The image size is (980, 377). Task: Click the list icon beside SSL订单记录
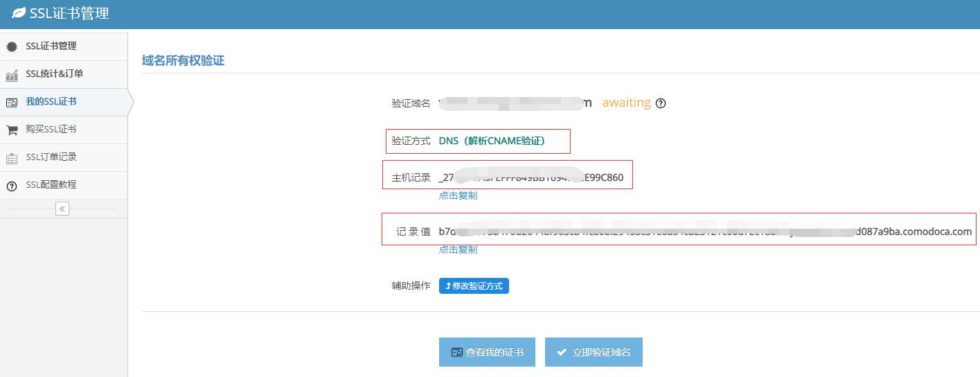coord(11,158)
